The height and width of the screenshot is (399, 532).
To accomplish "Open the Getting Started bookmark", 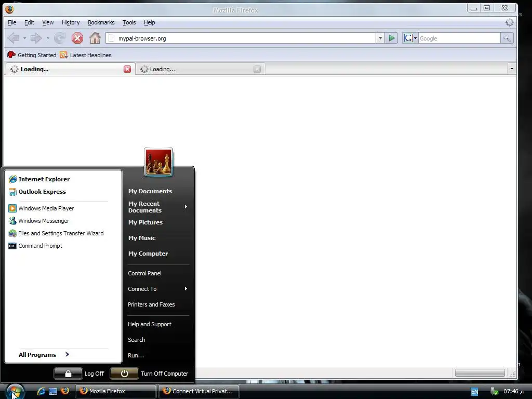I will click(x=32, y=55).
